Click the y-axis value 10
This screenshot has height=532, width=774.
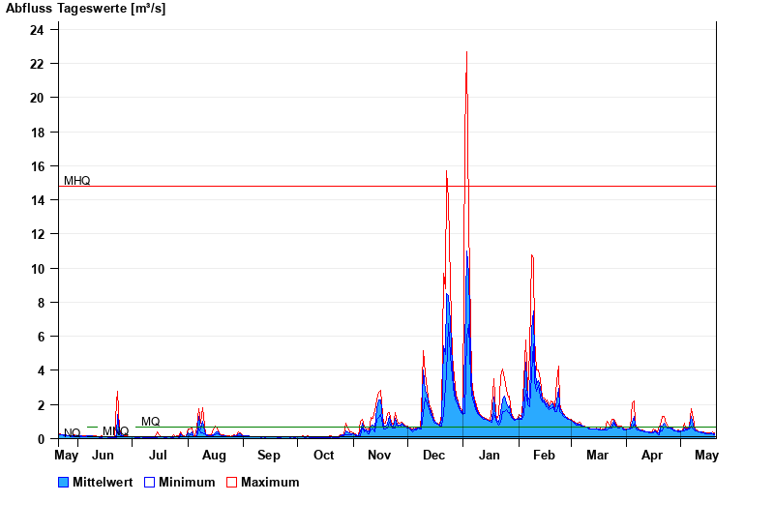(37, 269)
